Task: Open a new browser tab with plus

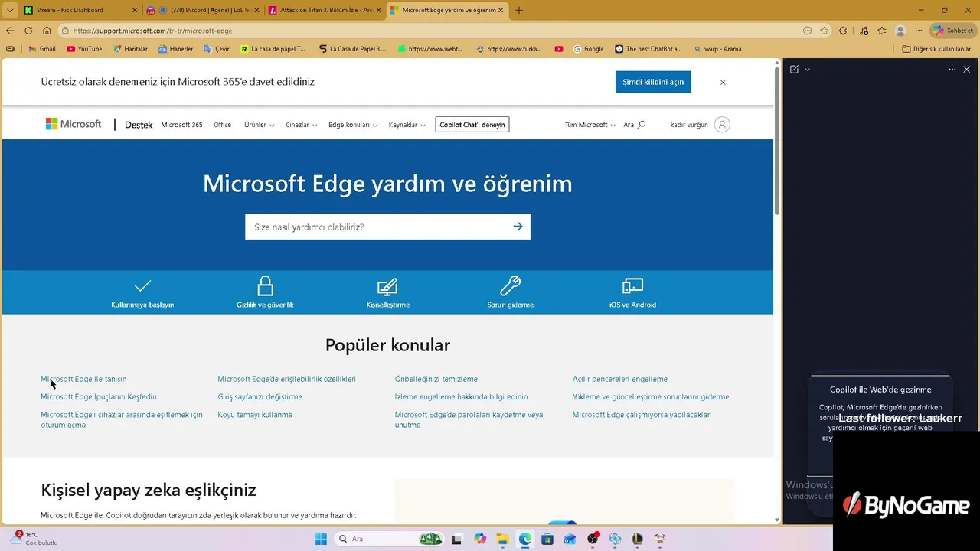Action: pyautogui.click(x=519, y=10)
